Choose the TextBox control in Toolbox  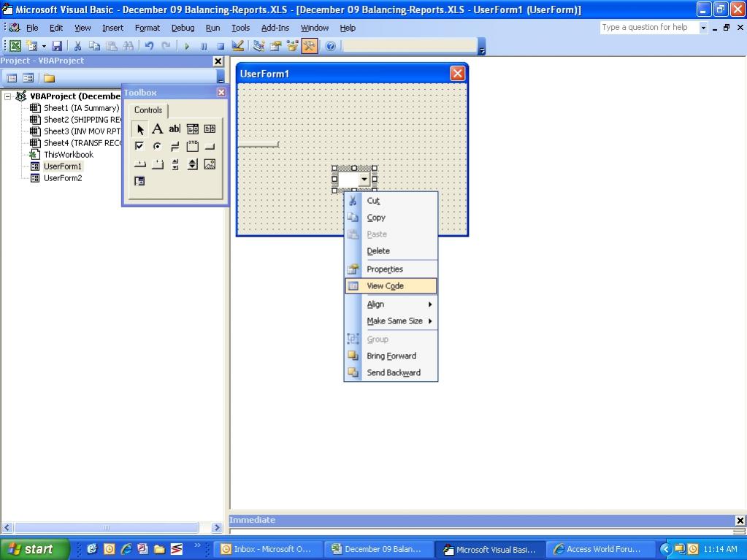coord(175,129)
